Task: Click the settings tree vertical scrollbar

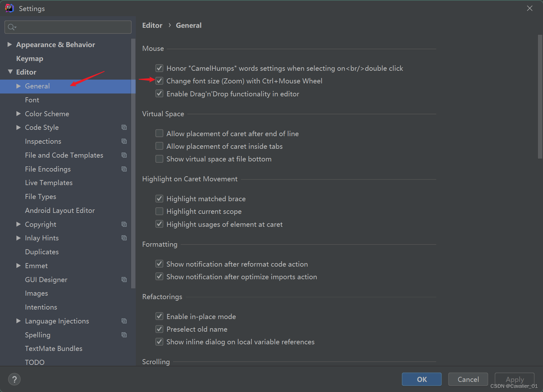Action: pyautogui.click(x=133, y=163)
